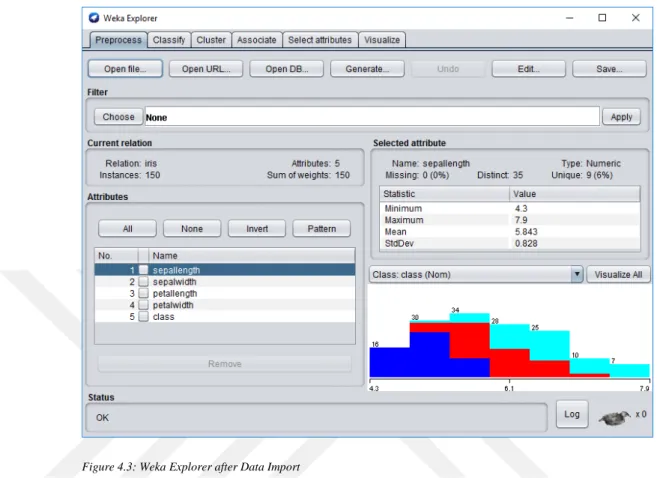Click the Open URL... button

(x=206, y=69)
